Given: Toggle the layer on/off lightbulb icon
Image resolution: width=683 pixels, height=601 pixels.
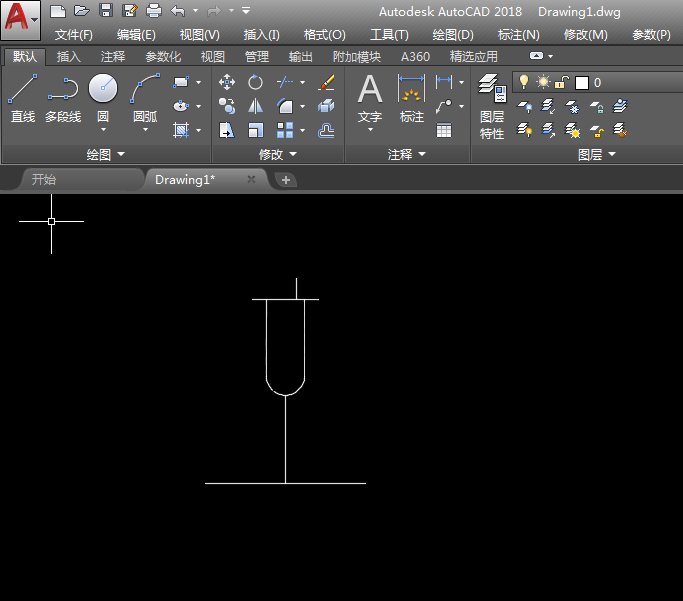Looking at the screenshot, I should [523, 82].
